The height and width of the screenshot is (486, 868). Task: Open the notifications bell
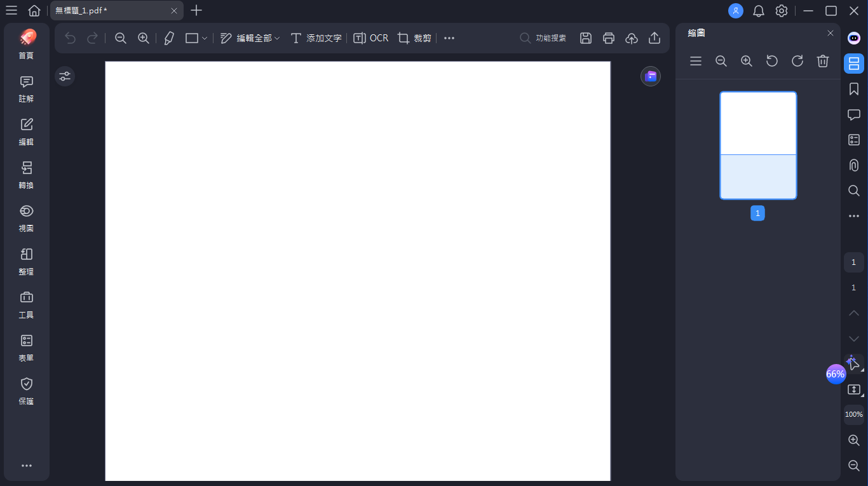(759, 11)
